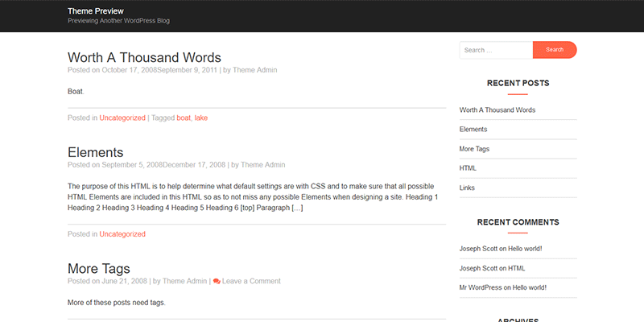The height and width of the screenshot is (322, 644).
Task: Open the More Tags post heading
Action: pos(98,269)
